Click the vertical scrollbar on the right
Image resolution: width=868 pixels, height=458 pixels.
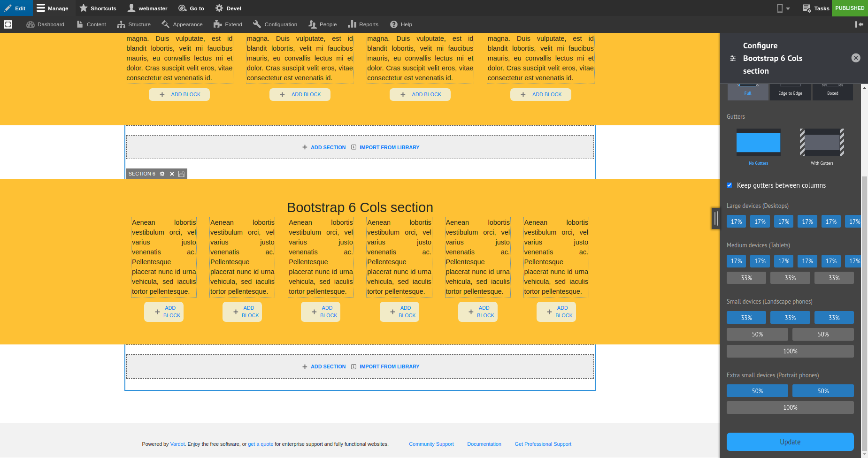click(864, 282)
